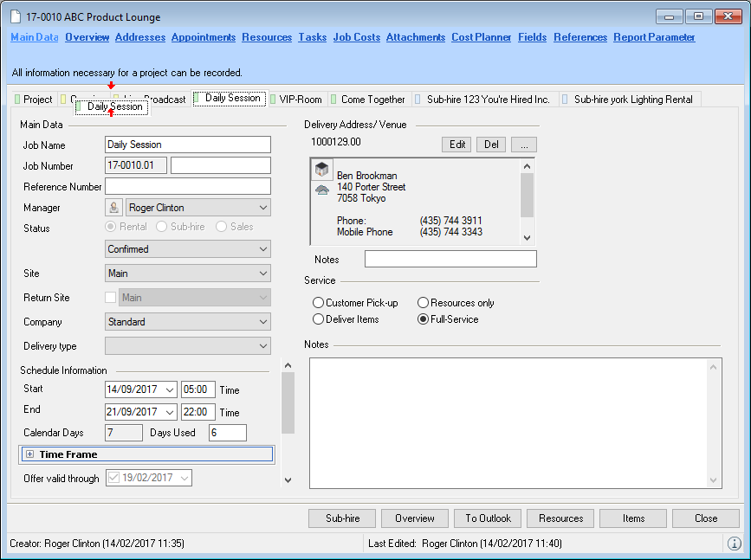Screen dimensions: 751x560
Task: Open the Start date picker dropdown
Action: (169, 389)
